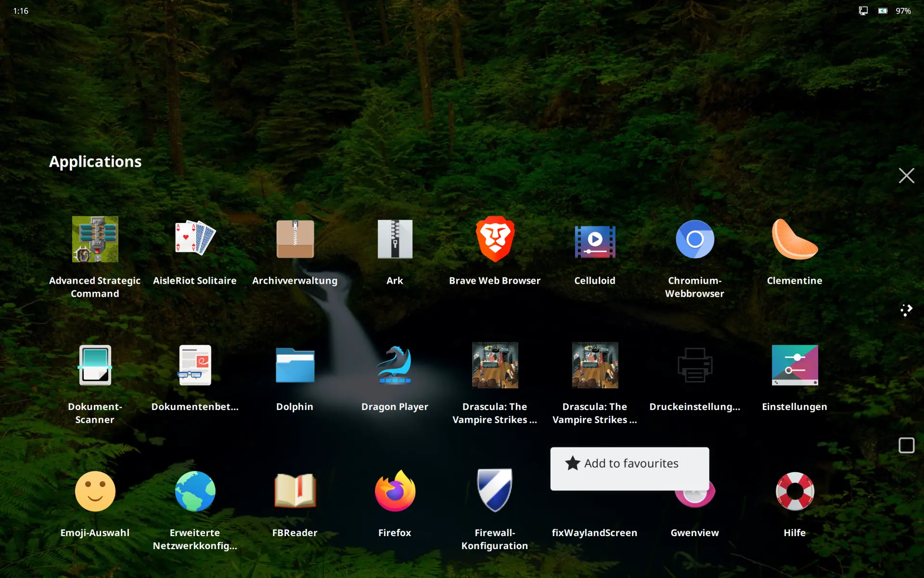Launch Firewall-Konfiguration shield icon

(x=495, y=490)
